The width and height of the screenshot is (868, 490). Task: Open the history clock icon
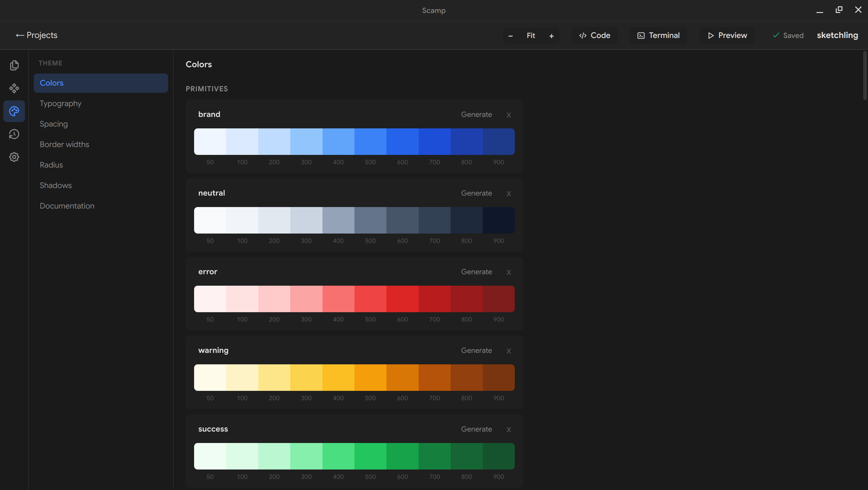coord(14,134)
